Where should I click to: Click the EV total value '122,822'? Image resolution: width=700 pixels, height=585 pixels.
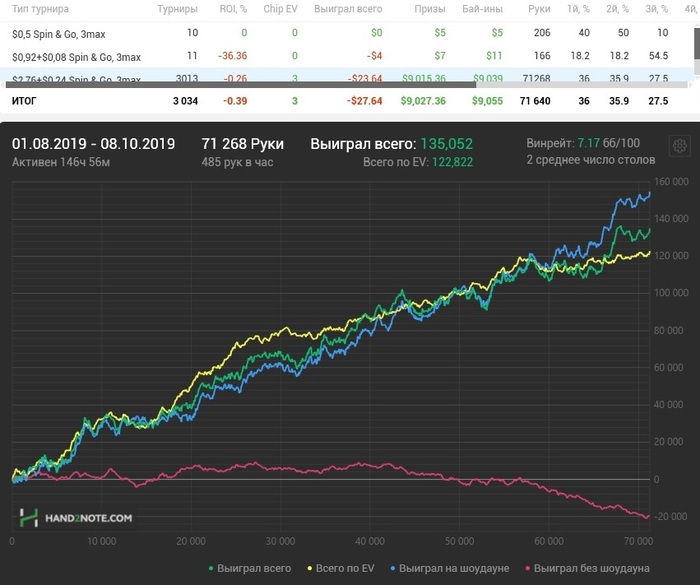point(452,162)
